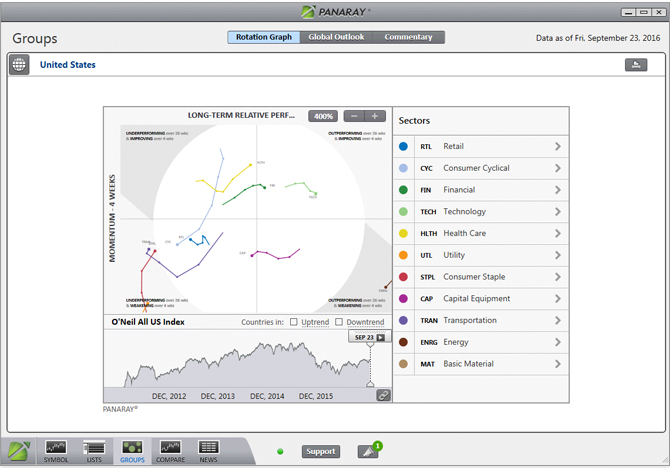Open the country selector globe icon
The image size is (670, 468).
19,65
